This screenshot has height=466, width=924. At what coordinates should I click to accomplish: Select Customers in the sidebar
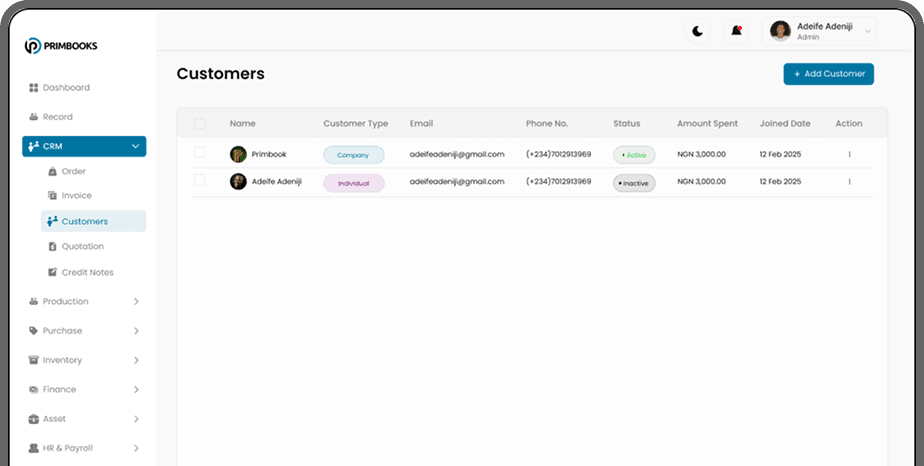(94, 222)
